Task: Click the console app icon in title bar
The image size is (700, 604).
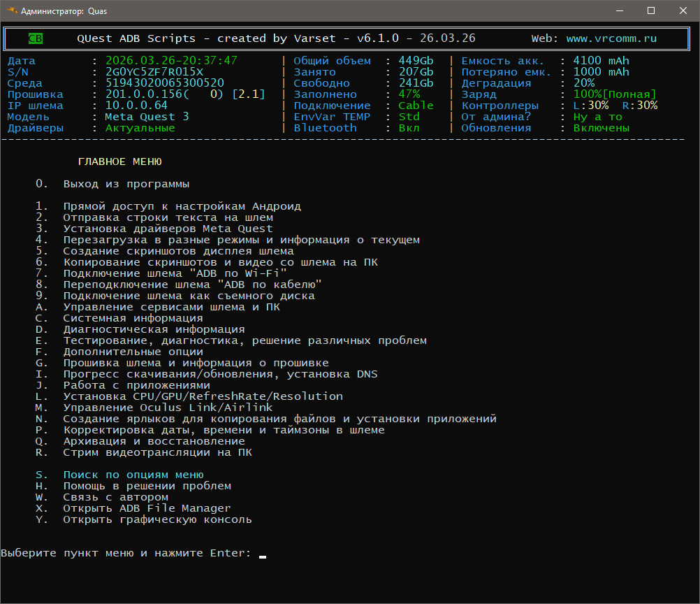Action: tap(12, 10)
